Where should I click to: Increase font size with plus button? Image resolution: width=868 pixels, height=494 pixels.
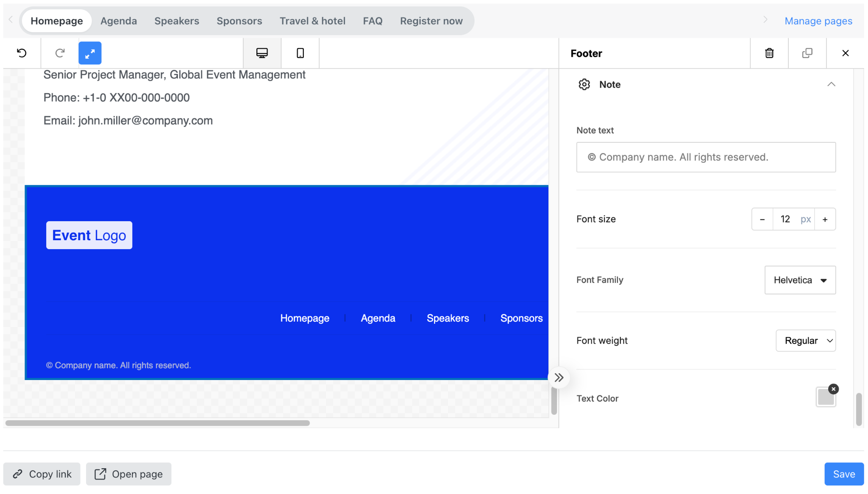click(x=825, y=219)
